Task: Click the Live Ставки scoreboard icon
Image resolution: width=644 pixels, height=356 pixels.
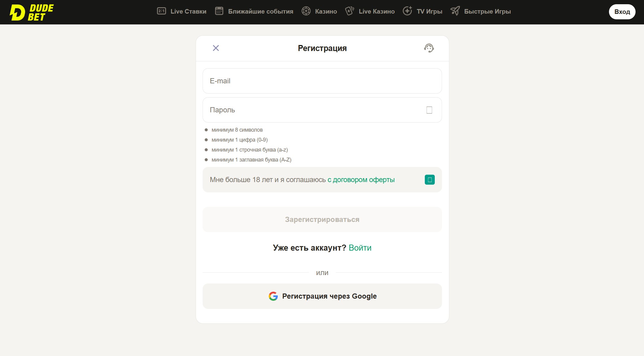Action: 162,11
